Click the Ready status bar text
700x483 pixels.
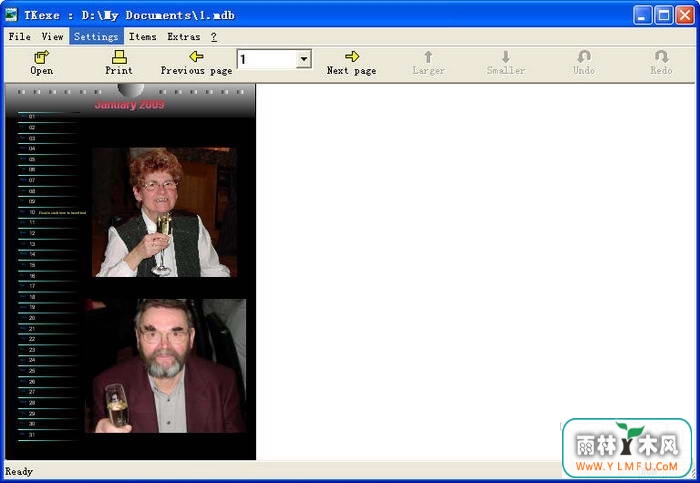[x=19, y=471]
